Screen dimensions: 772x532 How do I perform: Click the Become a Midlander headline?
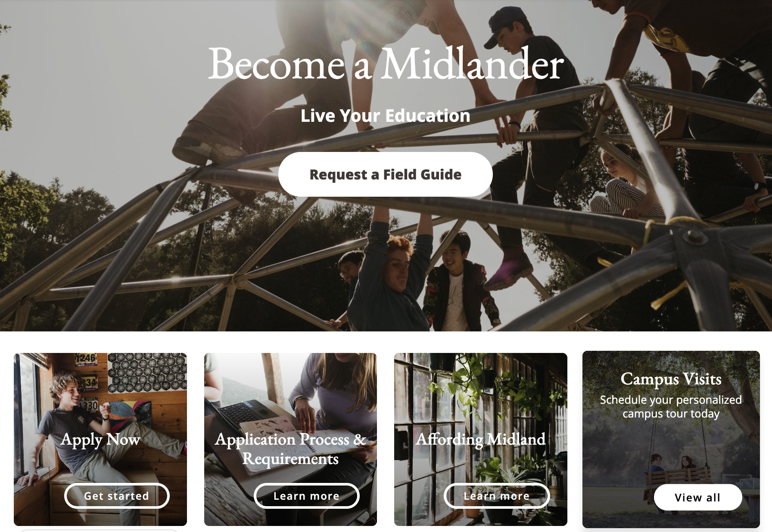[x=386, y=64]
